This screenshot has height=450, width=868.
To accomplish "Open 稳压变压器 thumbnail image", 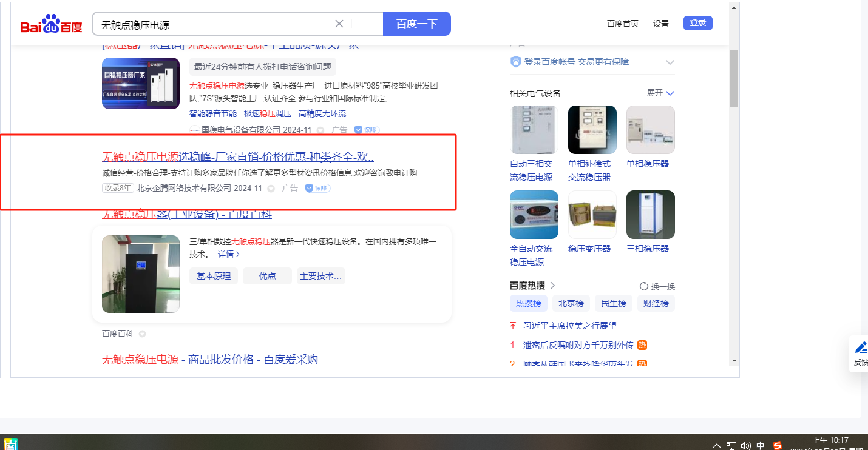I will pos(592,215).
